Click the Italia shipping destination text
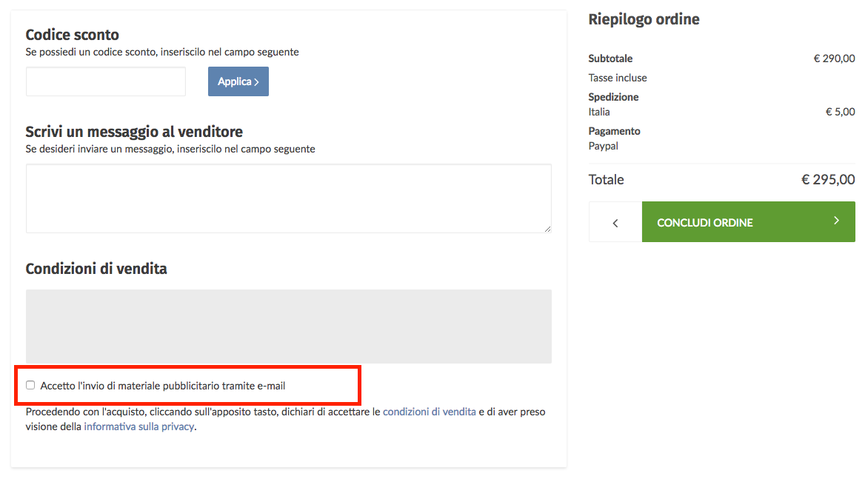Screen dimensions: 868x482 click(x=599, y=112)
